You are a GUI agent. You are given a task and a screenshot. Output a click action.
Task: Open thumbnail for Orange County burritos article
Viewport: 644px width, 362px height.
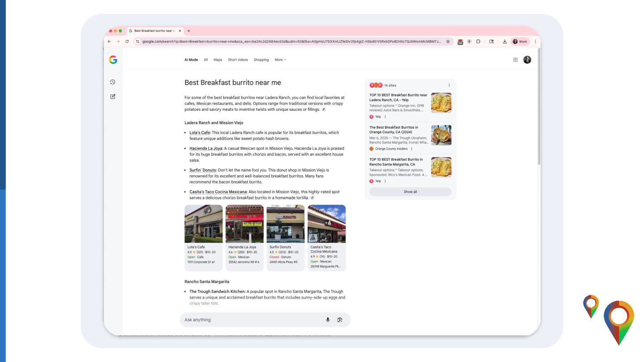[x=441, y=135]
